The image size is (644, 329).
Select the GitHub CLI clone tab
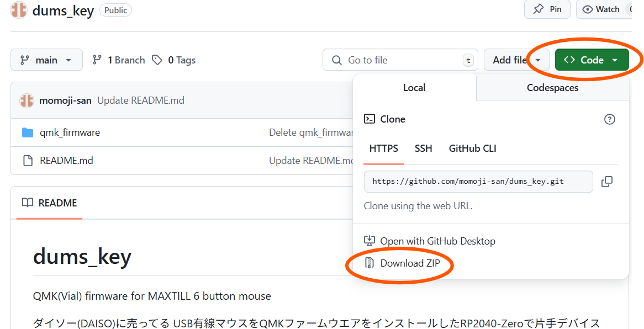click(473, 148)
